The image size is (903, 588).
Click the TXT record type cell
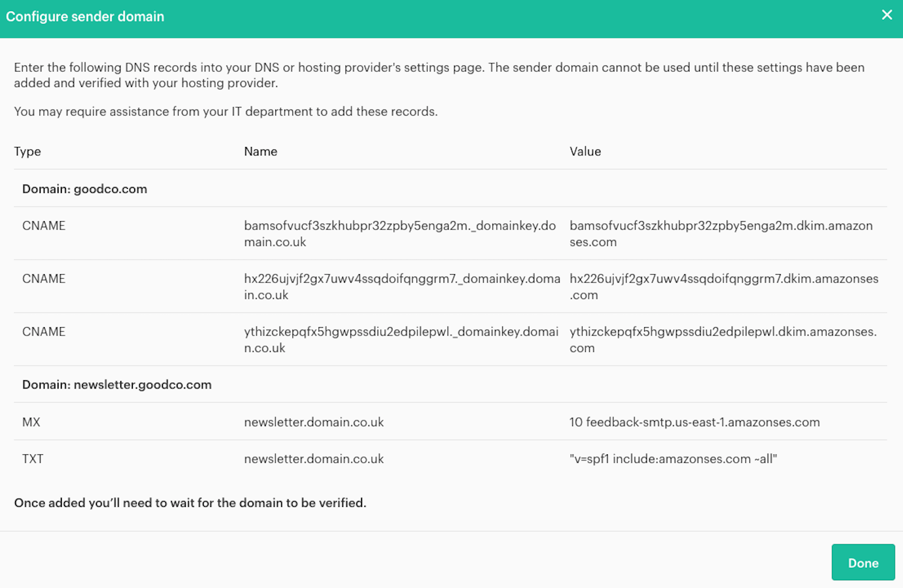(32, 459)
